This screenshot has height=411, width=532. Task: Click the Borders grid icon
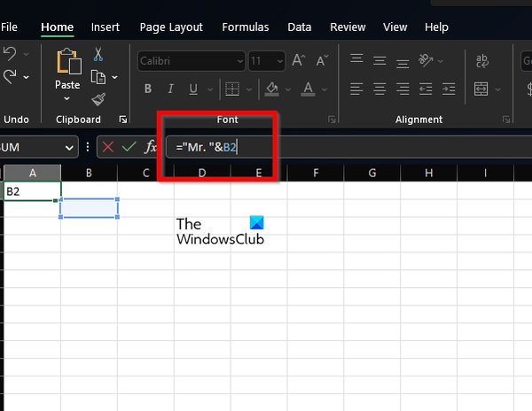coord(232,89)
